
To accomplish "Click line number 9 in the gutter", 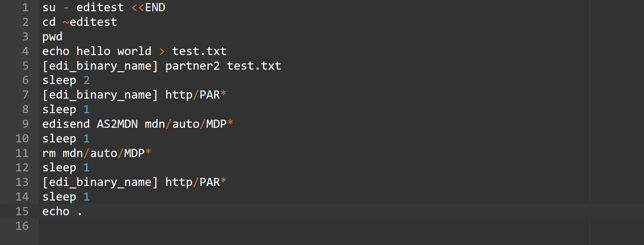I will click(x=25, y=124).
